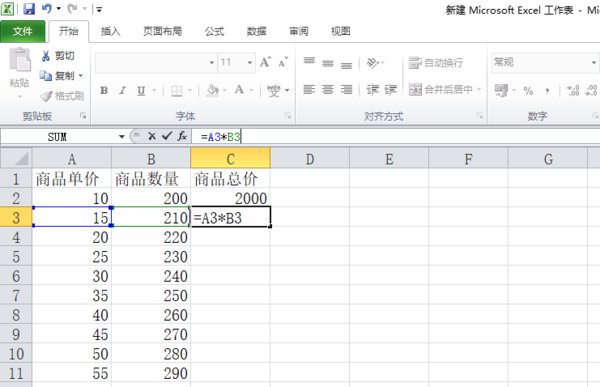Open the Name Box dropdown arrow
The image size is (600, 387).
click(122, 136)
